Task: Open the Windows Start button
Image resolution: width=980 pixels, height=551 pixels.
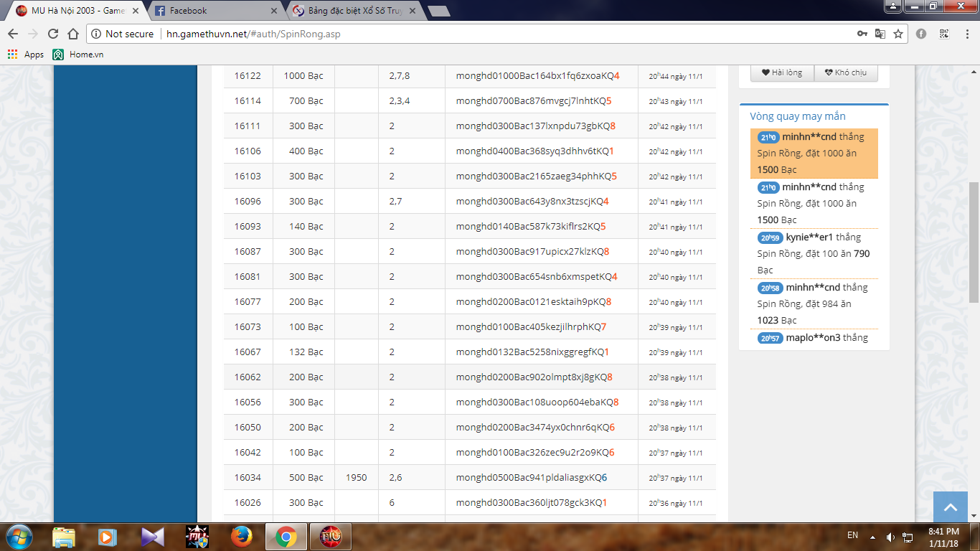Action: (x=18, y=536)
